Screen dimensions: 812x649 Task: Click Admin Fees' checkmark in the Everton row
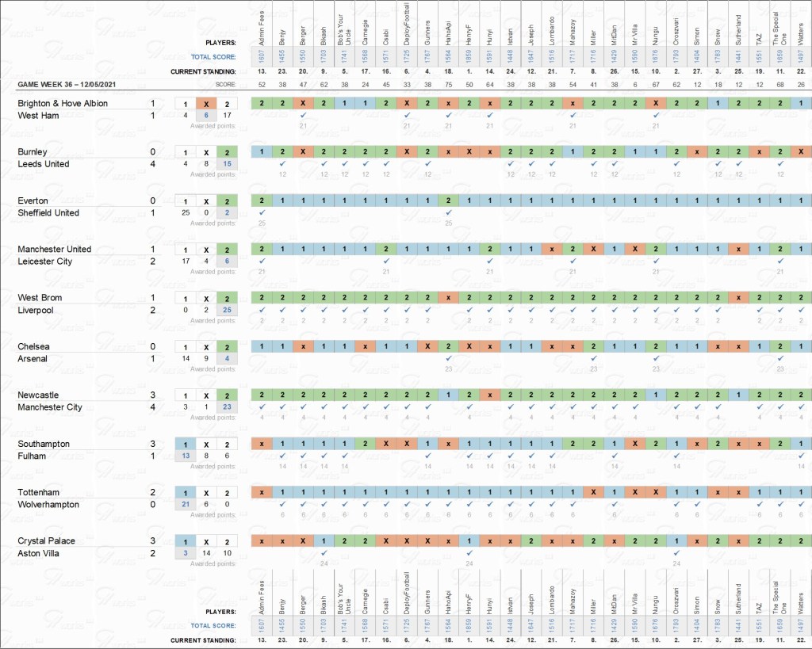coord(262,212)
